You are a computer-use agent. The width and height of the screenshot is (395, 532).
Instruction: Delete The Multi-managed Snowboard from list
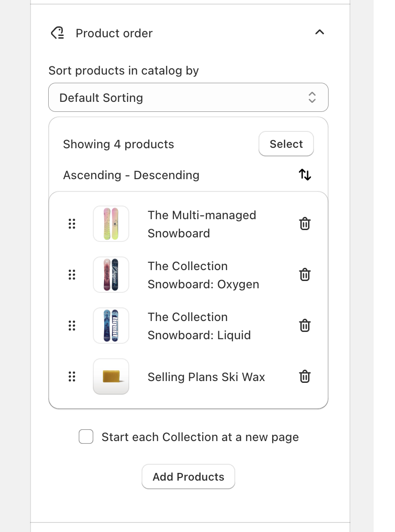coord(304,224)
